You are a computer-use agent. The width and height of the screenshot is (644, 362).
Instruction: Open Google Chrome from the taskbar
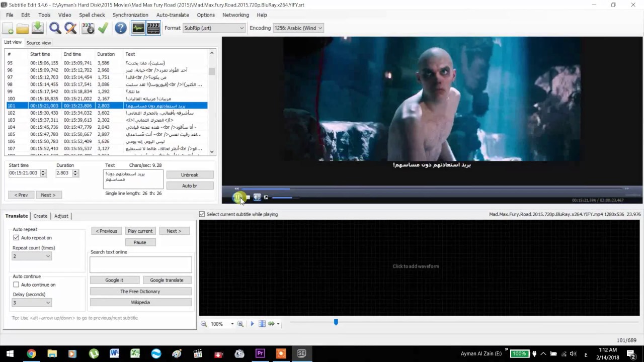click(x=31, y=353)
